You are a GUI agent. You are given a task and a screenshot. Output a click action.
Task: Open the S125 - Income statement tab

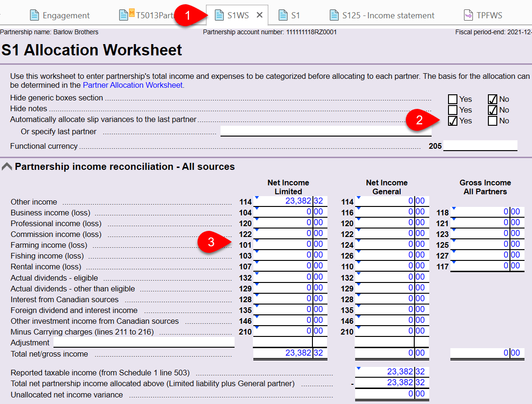coord(382,15)
